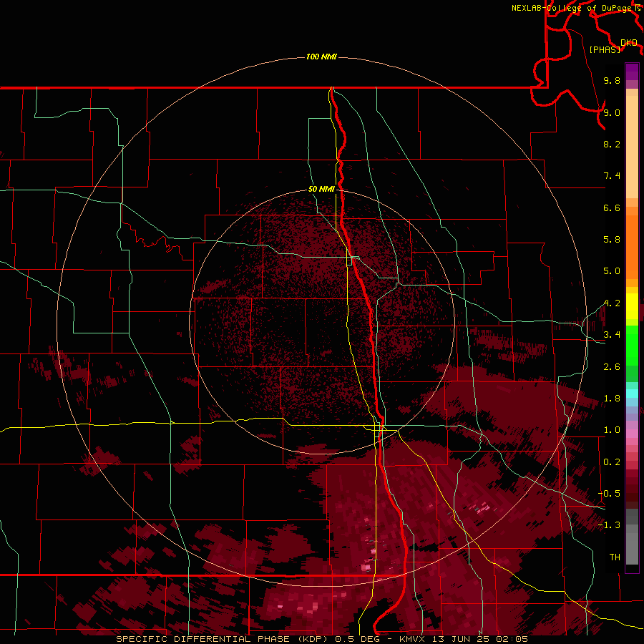Click the 0.5 DEG elevation text in the caption

tap(357, 639)
